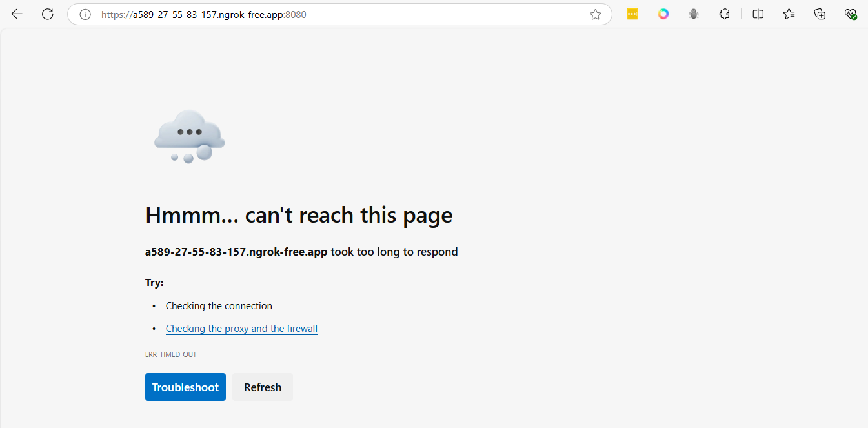This screenshot has width=868, height=428.
Task: Click the thinking cloud illustration
Action: click(189, 136)
